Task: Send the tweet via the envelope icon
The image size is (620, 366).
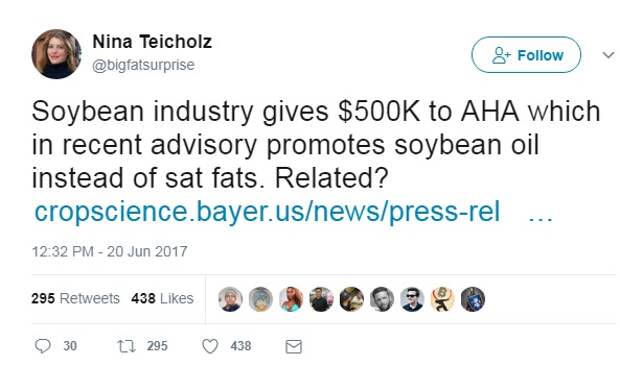Action: click(x=293, y=347)
